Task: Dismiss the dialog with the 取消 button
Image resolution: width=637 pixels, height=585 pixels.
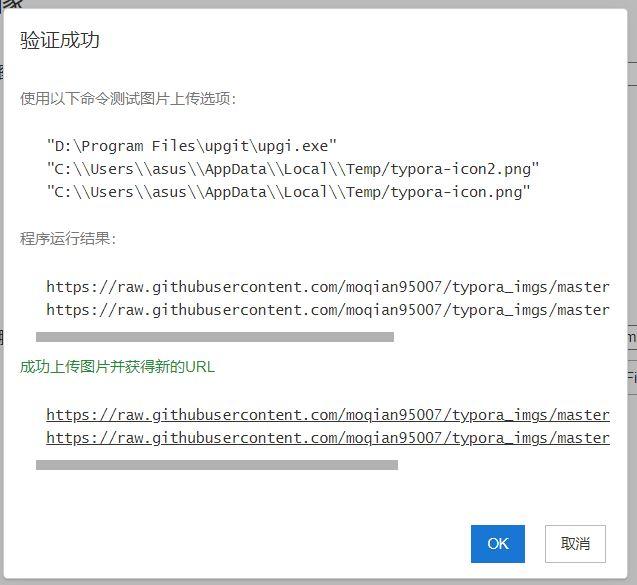Action: [x=575, y=544]
